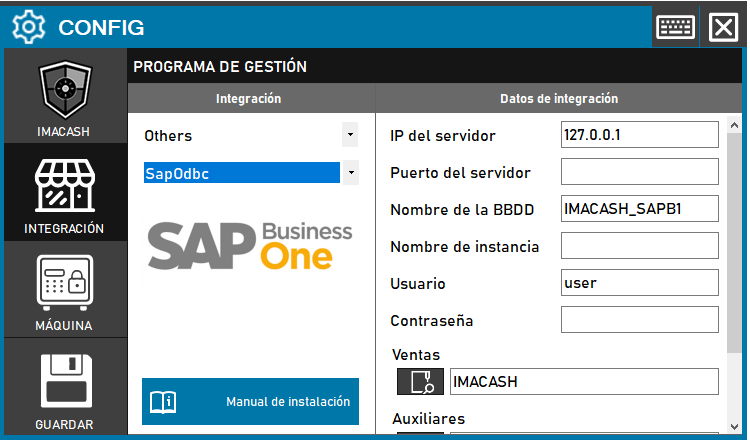Close the CONFIG window
750x440 pixels.
(x=722, y=27)
